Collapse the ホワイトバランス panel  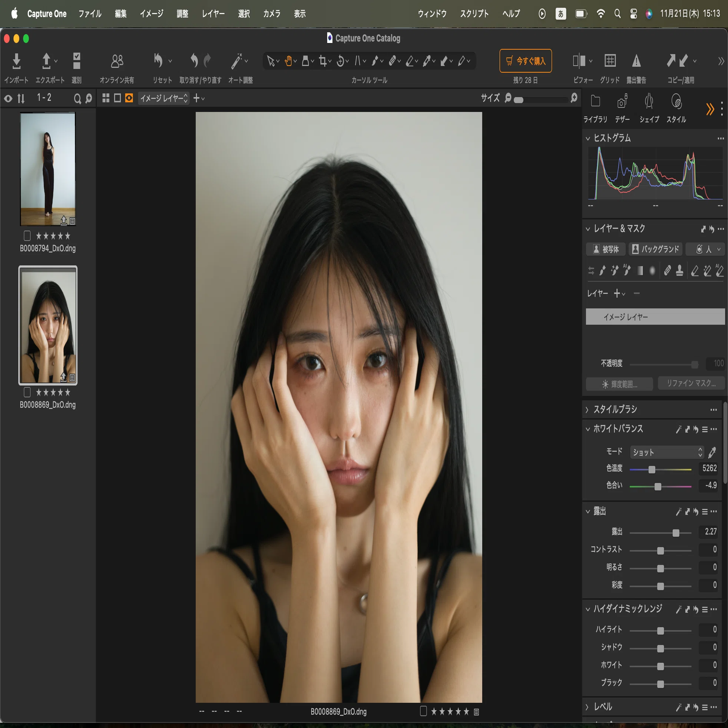(x=588, y=429)
